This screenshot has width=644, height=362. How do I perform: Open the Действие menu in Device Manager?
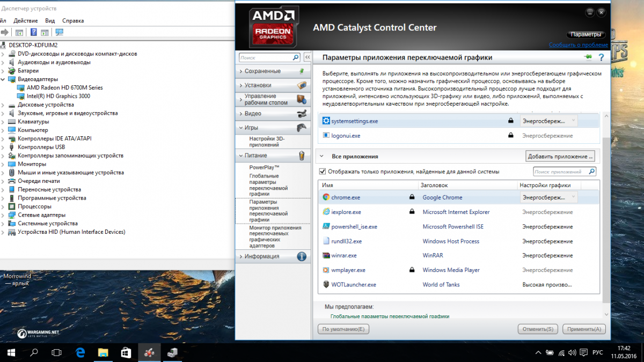(x=26, y=20)
